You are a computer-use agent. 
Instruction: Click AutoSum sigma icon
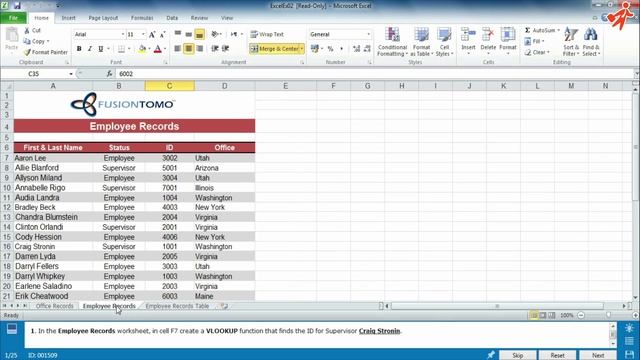(527, 31)
